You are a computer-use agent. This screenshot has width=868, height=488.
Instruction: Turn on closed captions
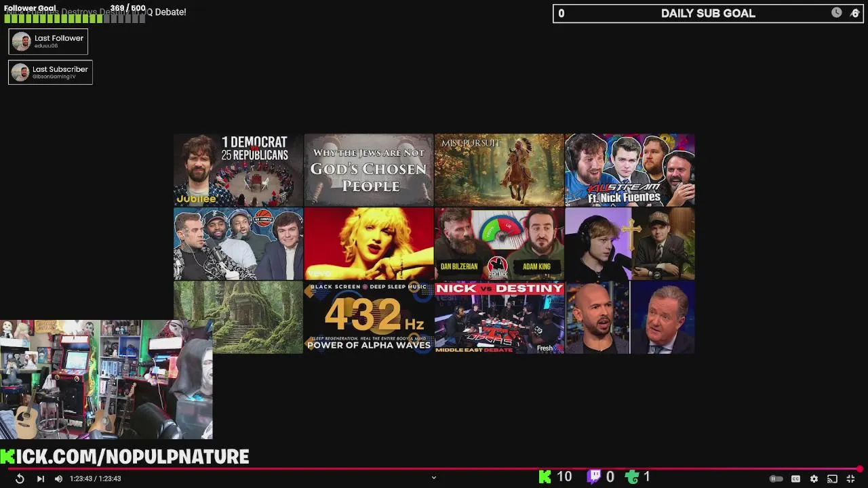[x=796, y=479]
